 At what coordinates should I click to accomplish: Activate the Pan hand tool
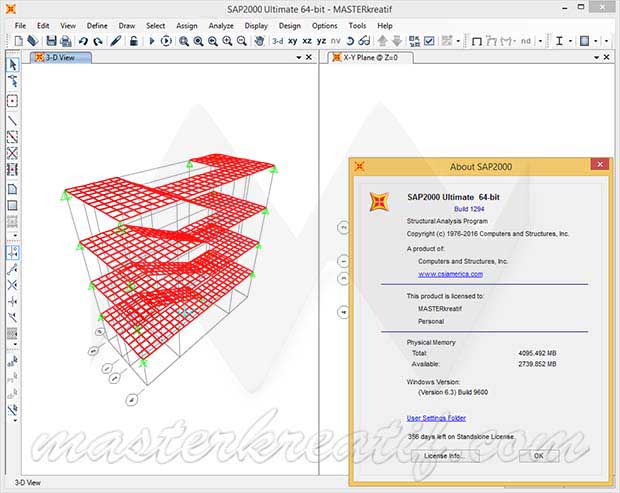click(259, 41)
